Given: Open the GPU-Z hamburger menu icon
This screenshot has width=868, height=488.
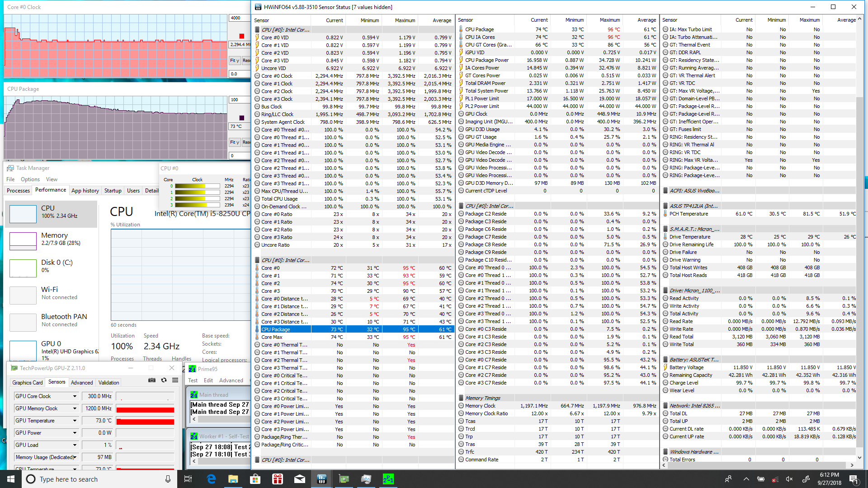Looking at the screenshot, I should [x=175, y=380].
